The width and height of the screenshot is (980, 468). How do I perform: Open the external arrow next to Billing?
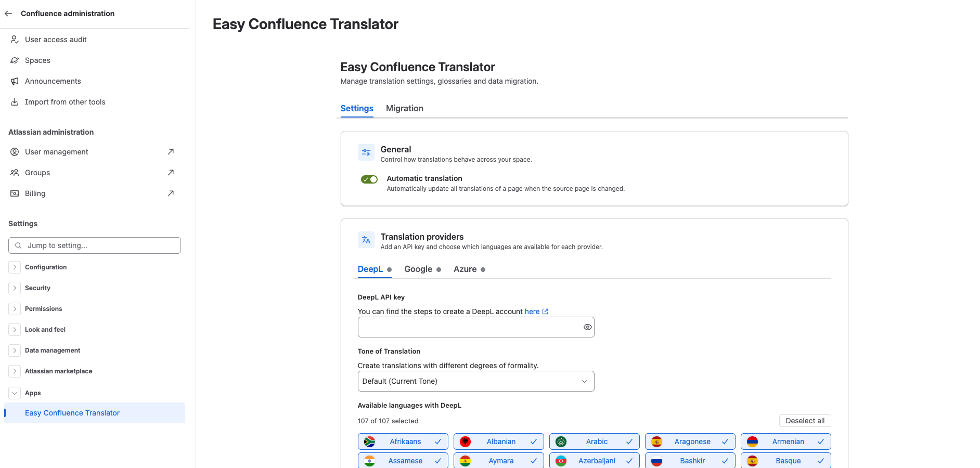click(x=171, y=193)
